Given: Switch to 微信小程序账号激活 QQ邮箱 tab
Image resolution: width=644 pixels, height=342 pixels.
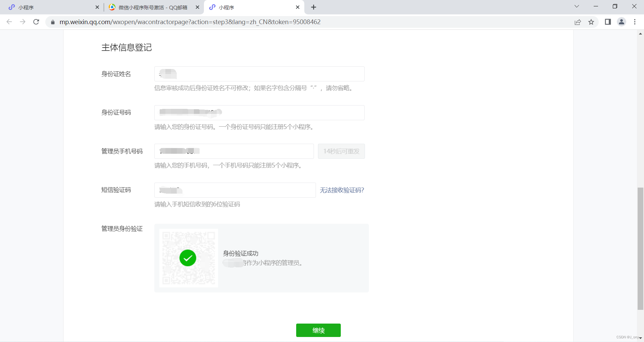Looking at the screenshot, I should 154,7.
